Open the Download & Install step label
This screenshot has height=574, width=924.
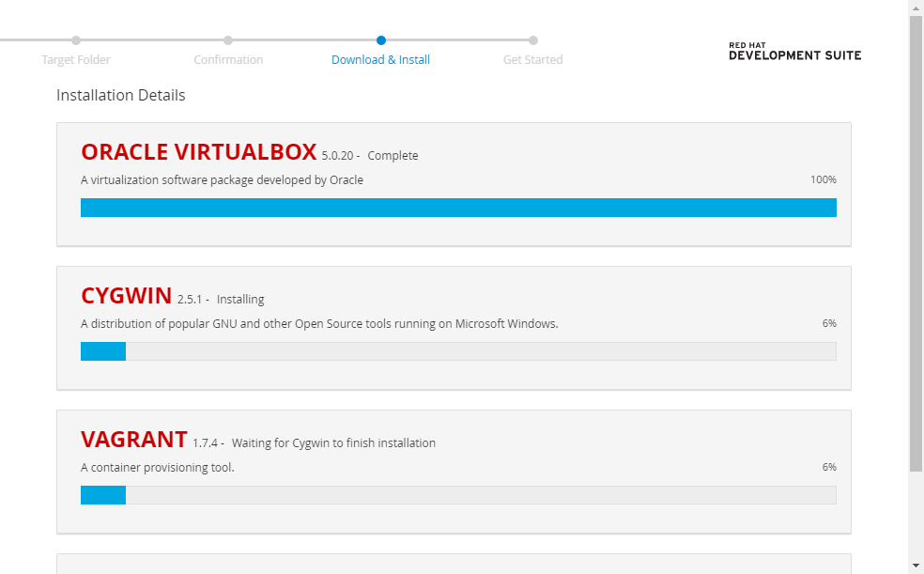(x=380, y=60)
